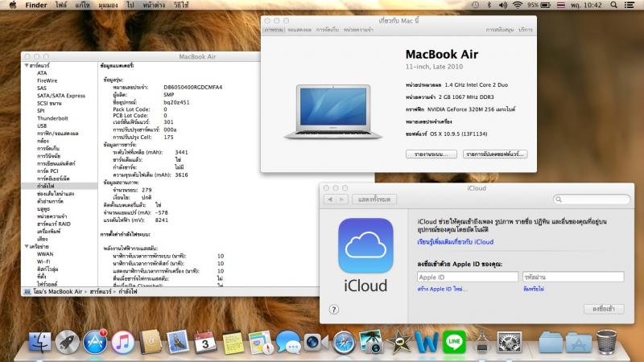Select Wi-Fi under network section
Screen dimensions: 644x362
point(43,261)
